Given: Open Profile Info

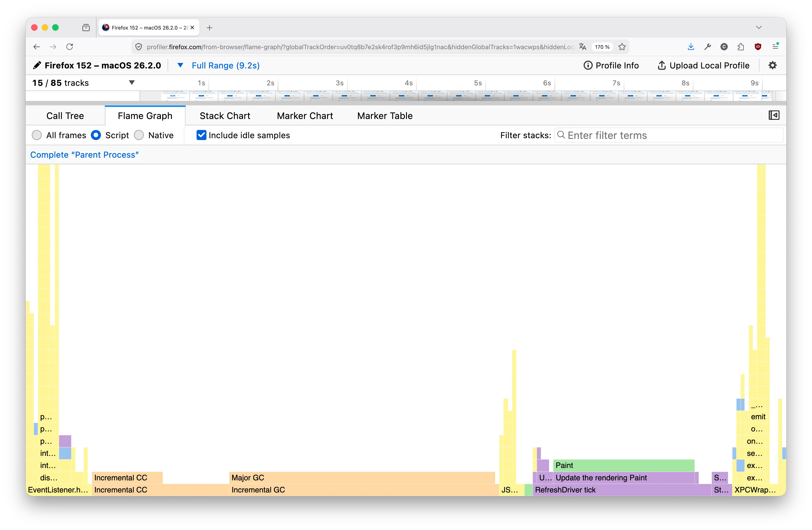Looking at the screenshot, I should click(x=611, y=65).
